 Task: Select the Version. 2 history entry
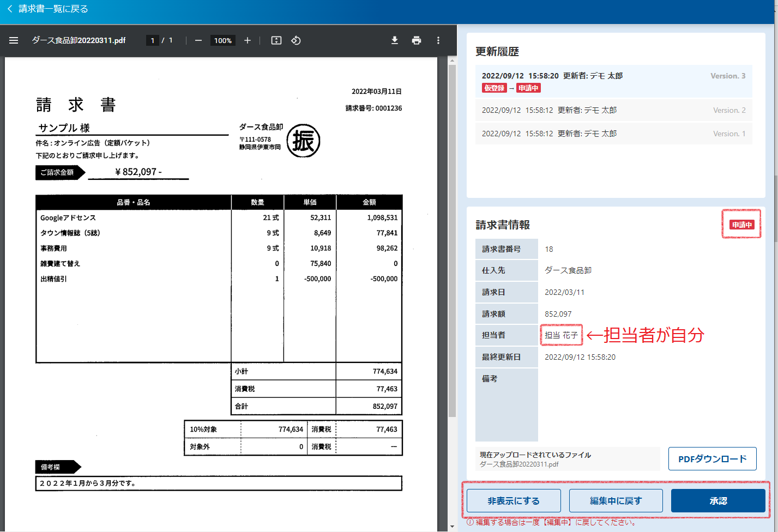pyautogui.click(x=613, y=110)
